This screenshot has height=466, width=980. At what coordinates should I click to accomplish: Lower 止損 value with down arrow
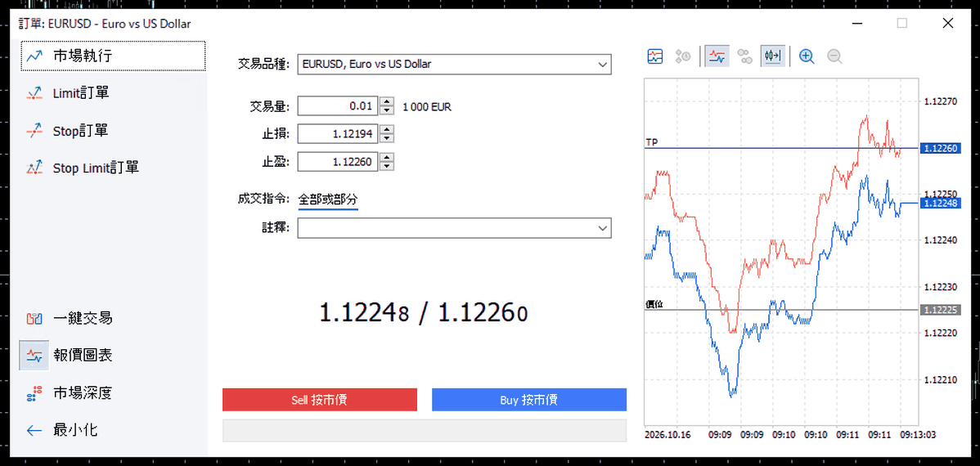tap(388, 139)
